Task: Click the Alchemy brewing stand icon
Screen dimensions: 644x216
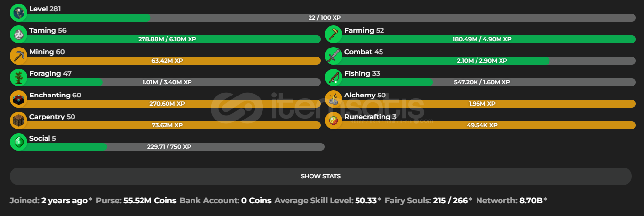Action: tap(334, 99)
